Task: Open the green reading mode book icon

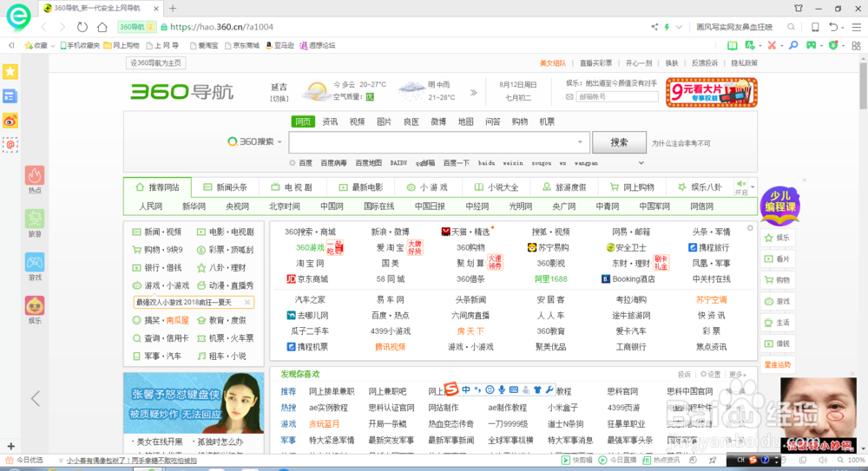Action: (732, 45)
